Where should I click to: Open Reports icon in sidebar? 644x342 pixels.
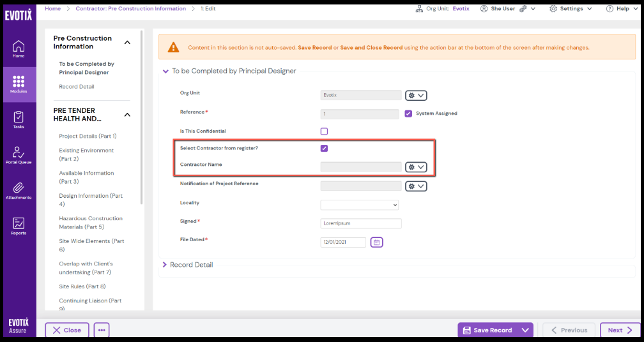coord(19,226)
